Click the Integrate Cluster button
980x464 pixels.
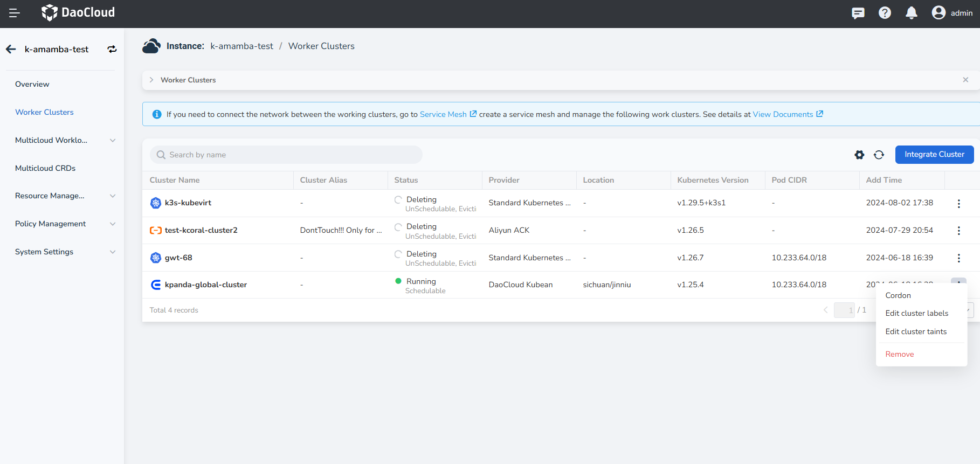point(934,155)
